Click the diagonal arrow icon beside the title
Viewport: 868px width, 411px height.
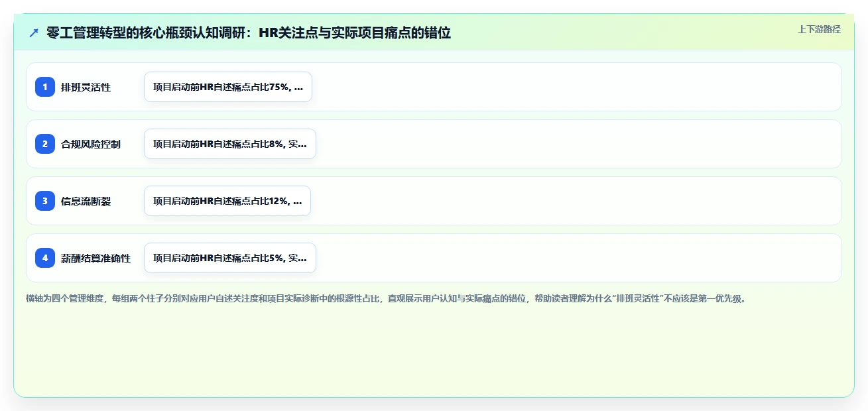pyautogui.click(x=34, y=33)
